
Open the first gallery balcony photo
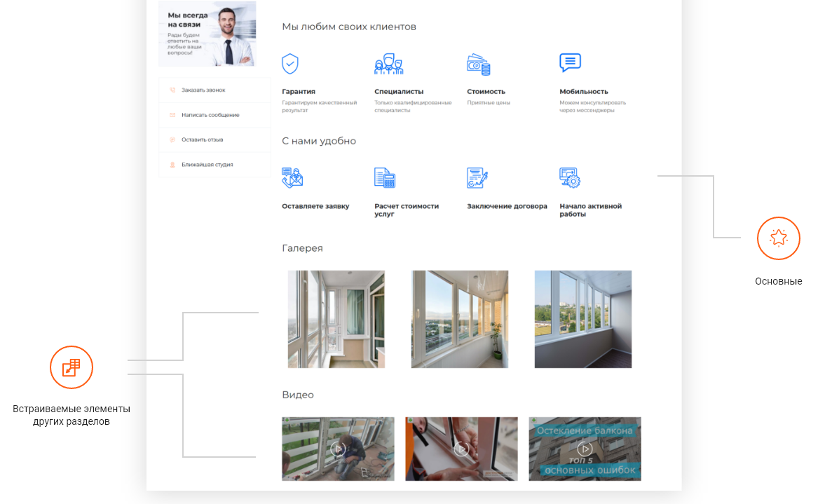pos(336,319)
